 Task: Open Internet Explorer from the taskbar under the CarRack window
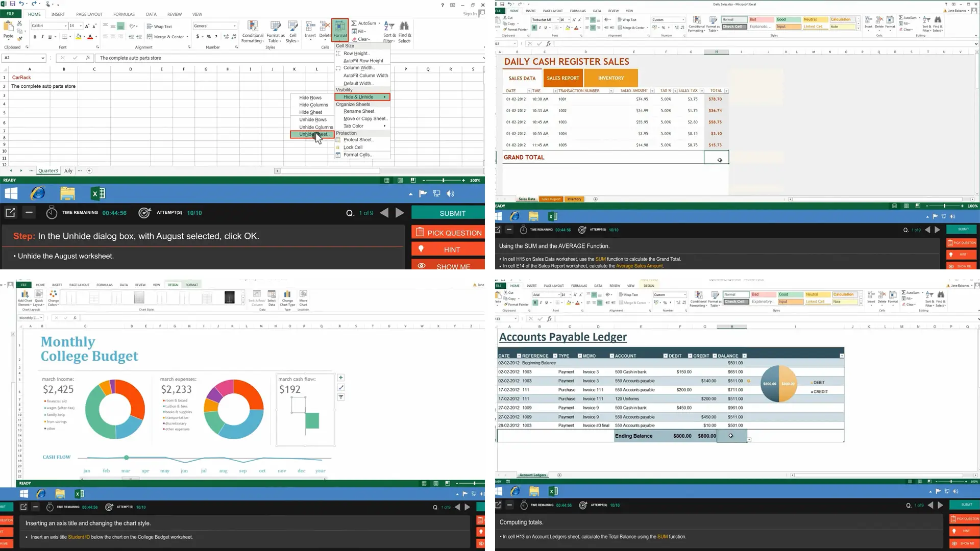tap(38, 193)
